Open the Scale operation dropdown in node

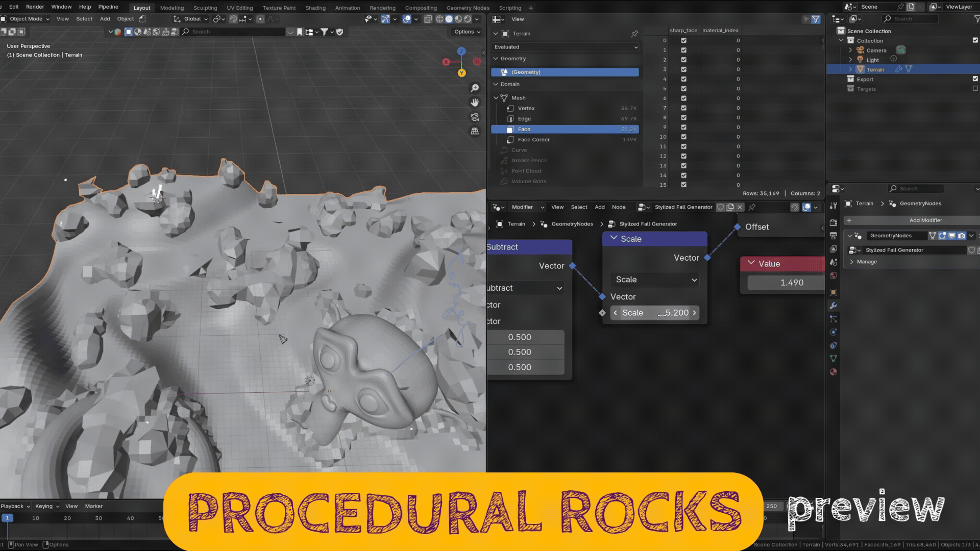656,280
